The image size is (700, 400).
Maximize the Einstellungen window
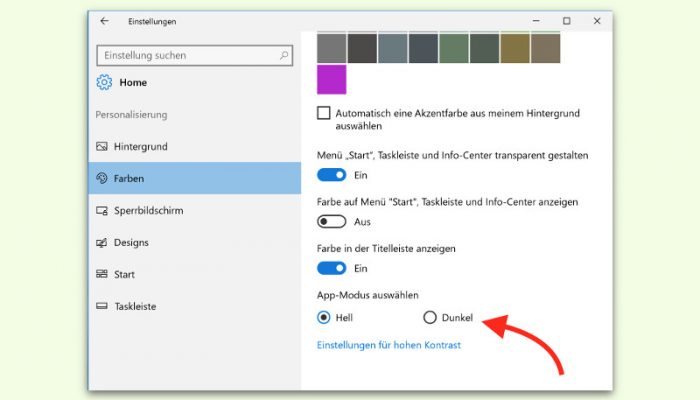pos(567,21)
